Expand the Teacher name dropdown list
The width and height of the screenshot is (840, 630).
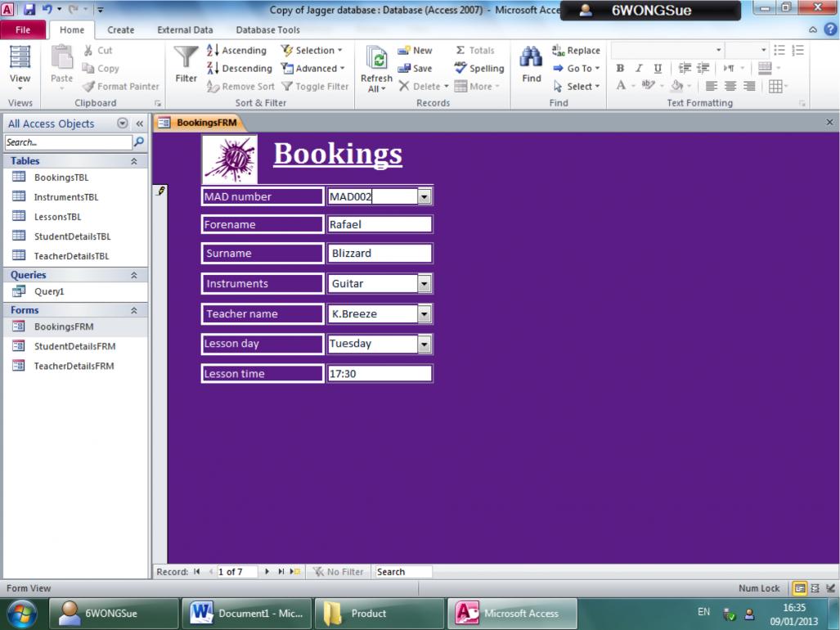click(x=424, y=314)
